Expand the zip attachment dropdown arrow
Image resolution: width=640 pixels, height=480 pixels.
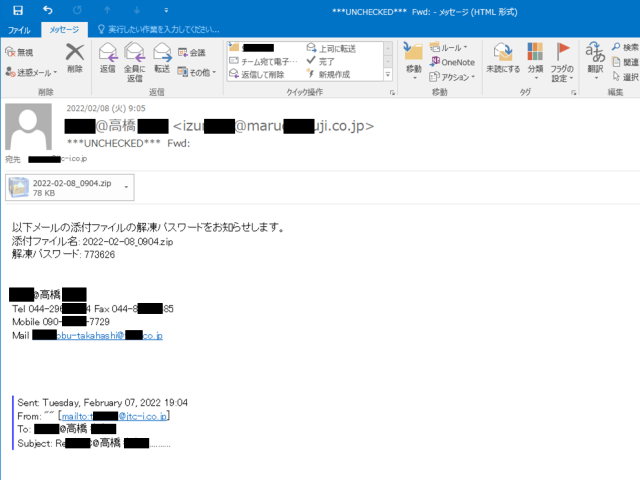tap(127, 187)
